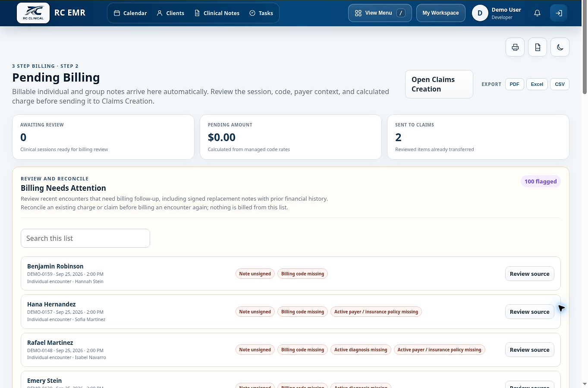This screenshot has height=388, width=588.
Task: Open My Workspace
Action: pyautogui.click(x=440, y=13)
